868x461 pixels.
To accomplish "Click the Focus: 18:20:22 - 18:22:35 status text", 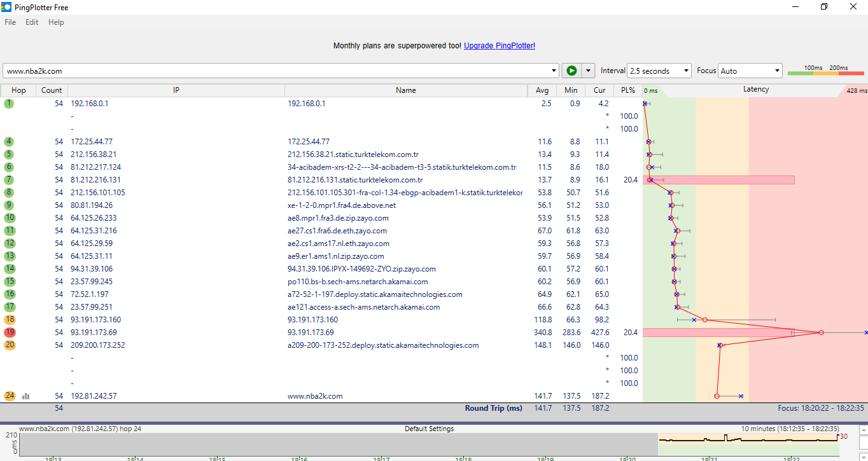I will (821, 408).
